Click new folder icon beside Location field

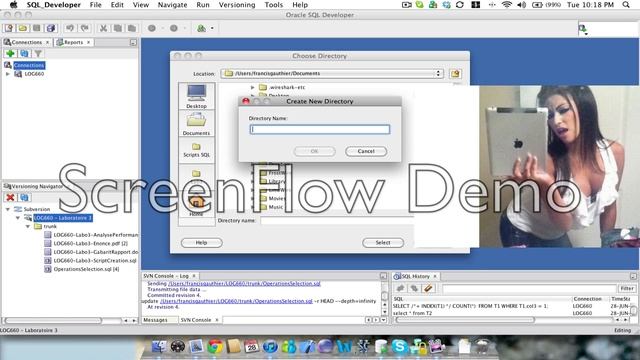tap(455, 73)
